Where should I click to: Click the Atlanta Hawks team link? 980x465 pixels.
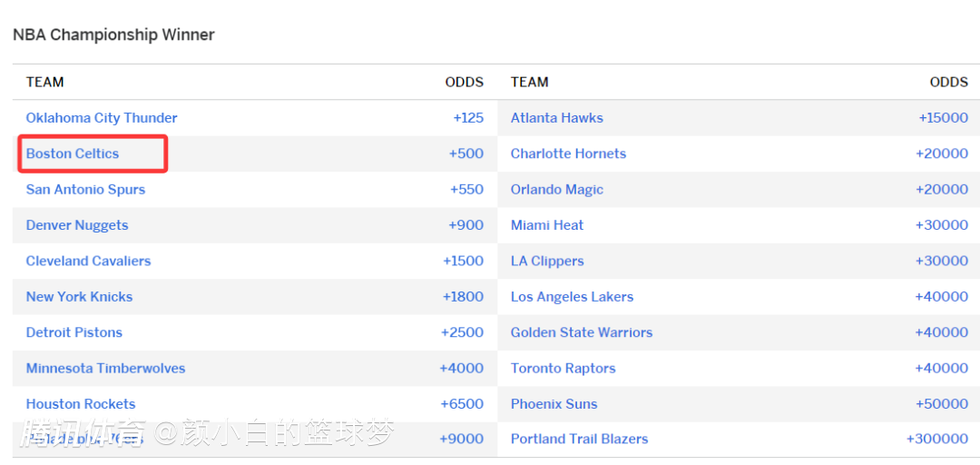click(x=556, y=118)
